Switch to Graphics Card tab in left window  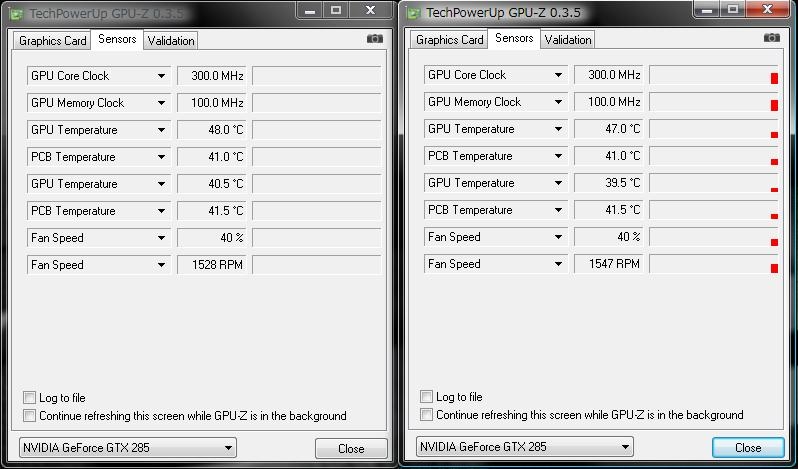point(52,41)
